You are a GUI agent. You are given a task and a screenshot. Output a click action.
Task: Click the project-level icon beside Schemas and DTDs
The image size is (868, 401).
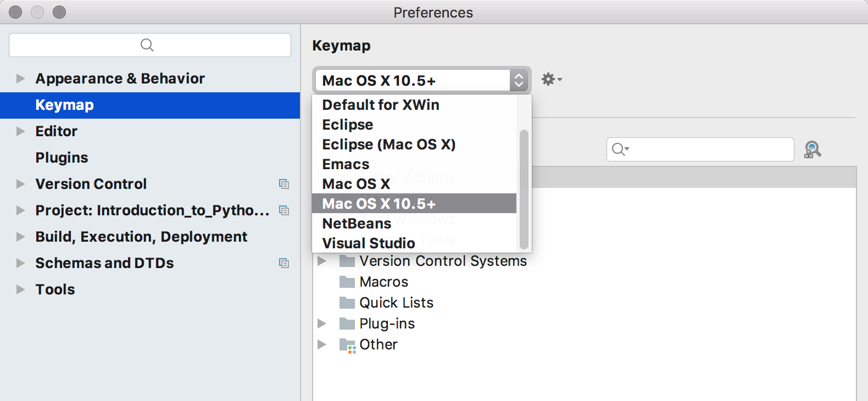coord(284,263)
